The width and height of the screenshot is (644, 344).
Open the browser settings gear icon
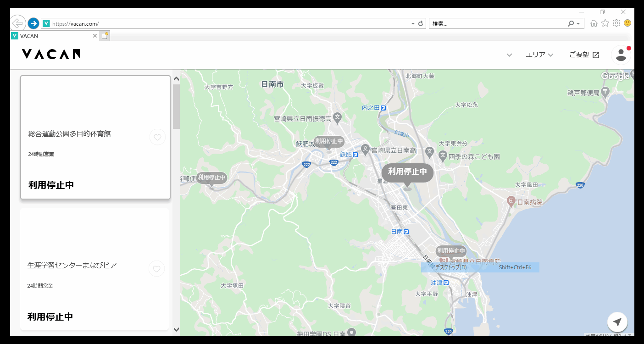(616, 23)
